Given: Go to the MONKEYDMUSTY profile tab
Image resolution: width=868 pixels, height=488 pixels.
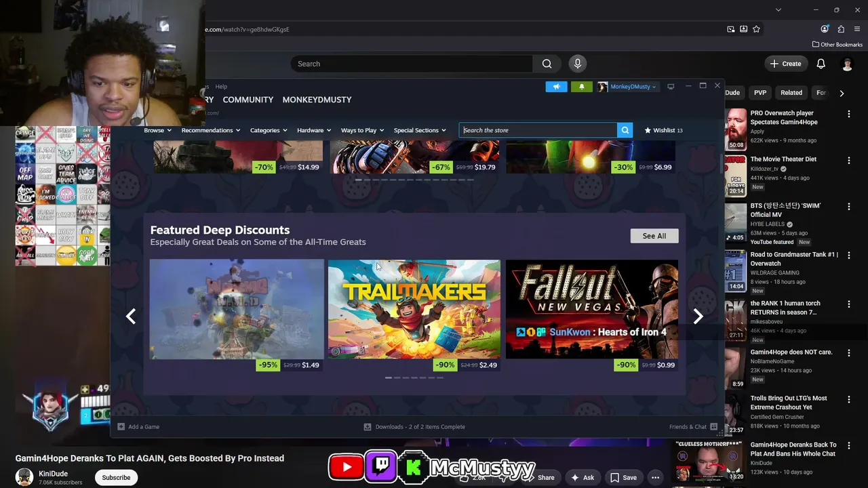Looking at the screenshot, I should (317, 100).
